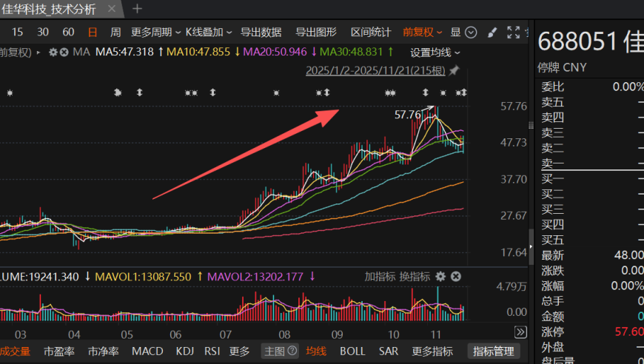Click 导出图形 to export the chart image
Viewport: 644px width, 364px height.
click(316, 32)
